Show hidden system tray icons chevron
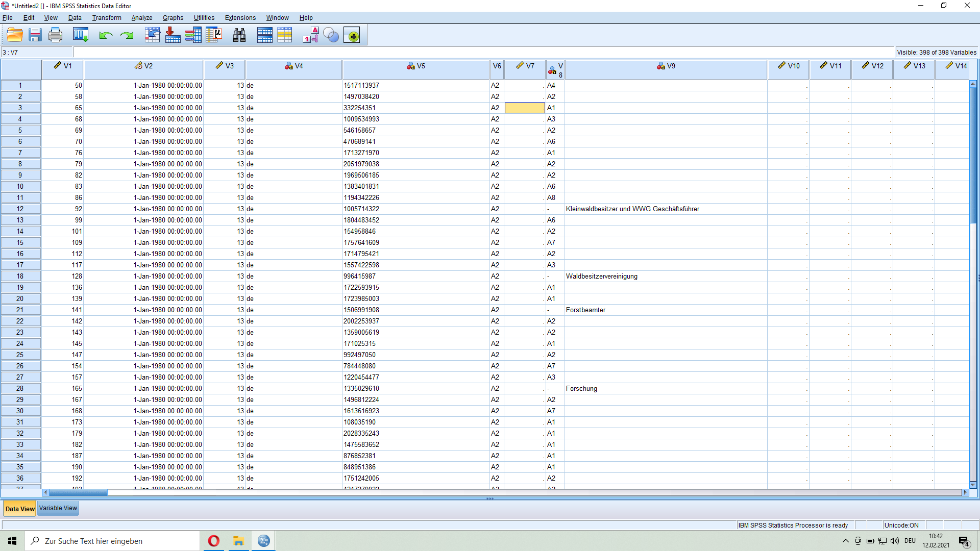980x551 pixels. point(845,541)
